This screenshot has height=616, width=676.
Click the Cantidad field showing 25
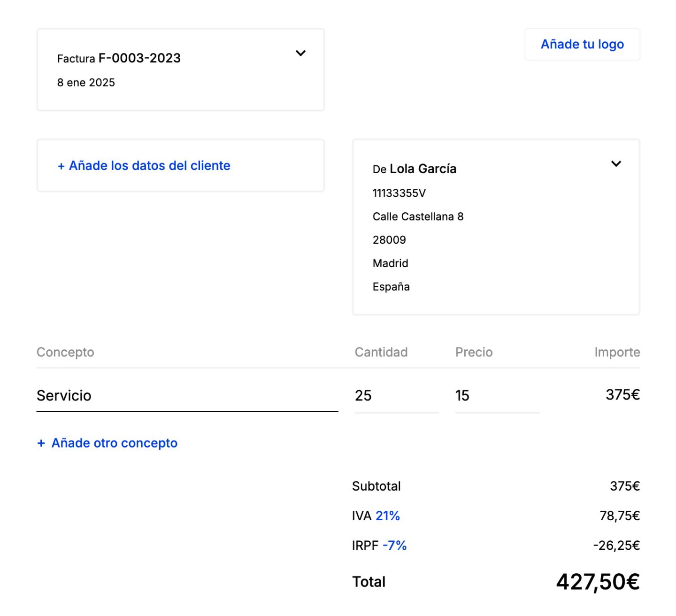pyautogui.click(x=396, y=396)
